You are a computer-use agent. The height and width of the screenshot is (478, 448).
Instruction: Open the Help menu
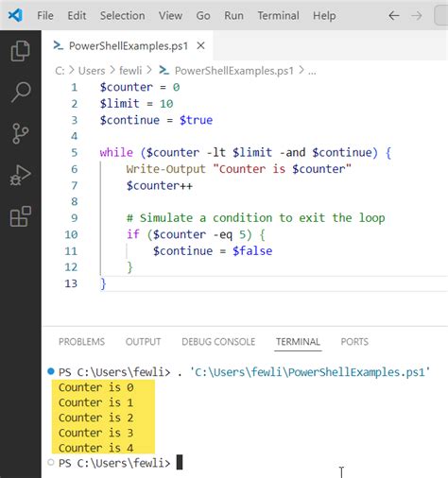coord(324,15)
